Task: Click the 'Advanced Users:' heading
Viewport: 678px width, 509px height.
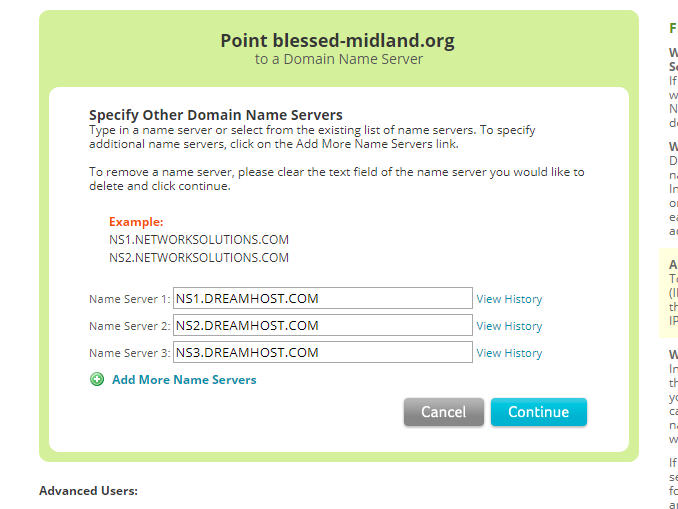Action: coord(88,491)
